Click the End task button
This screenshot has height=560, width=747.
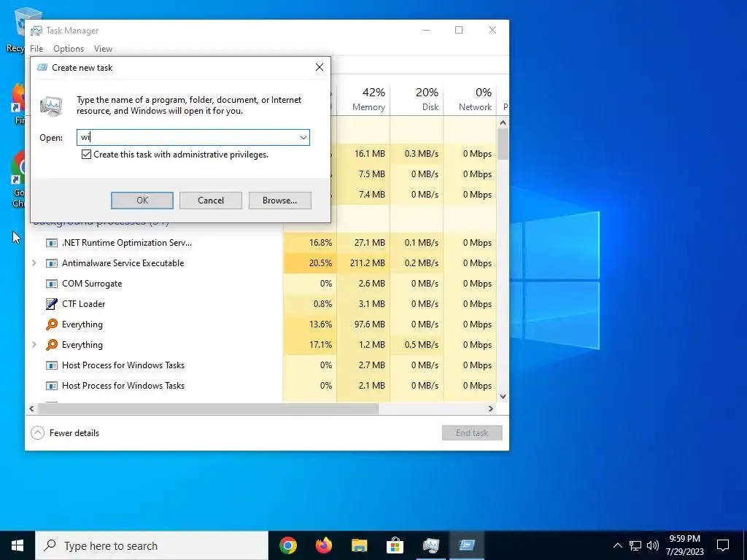click(472, 433)
